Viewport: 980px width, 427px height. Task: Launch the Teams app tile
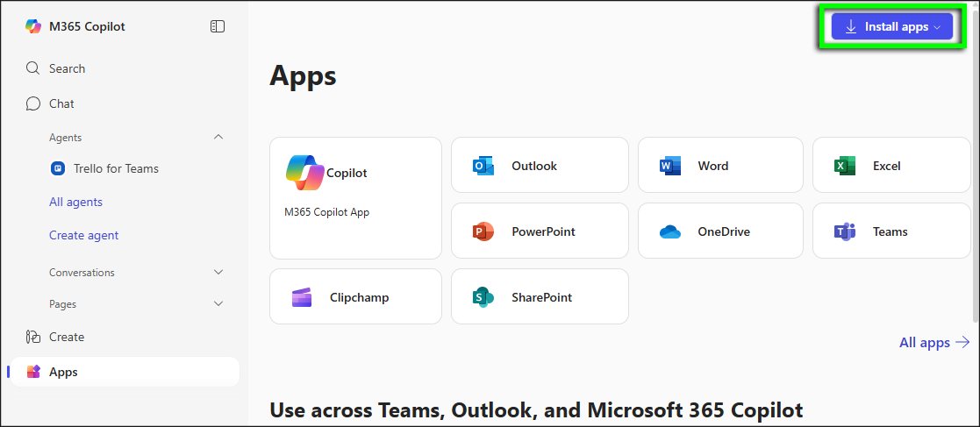click(x=891, y=231)
